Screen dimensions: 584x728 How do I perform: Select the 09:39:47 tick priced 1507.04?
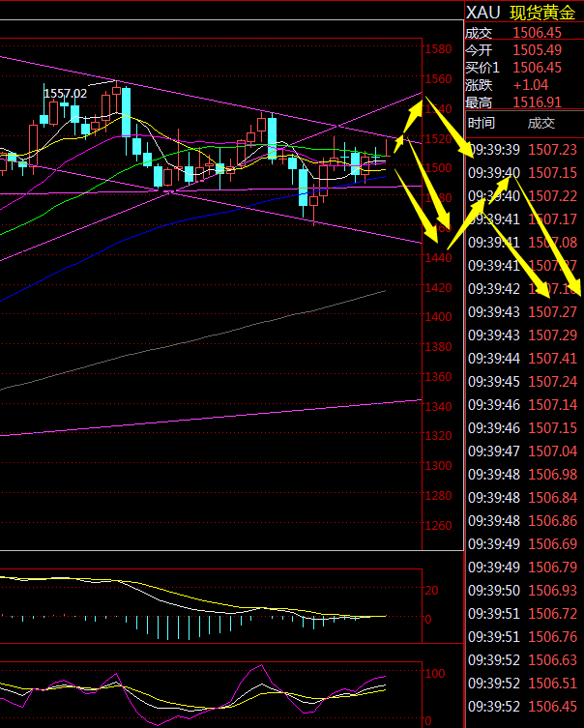[523, 451]
